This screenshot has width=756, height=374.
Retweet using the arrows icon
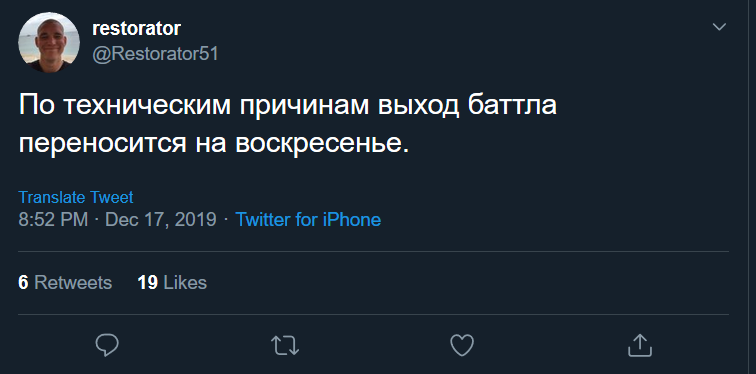coord(285,346)
